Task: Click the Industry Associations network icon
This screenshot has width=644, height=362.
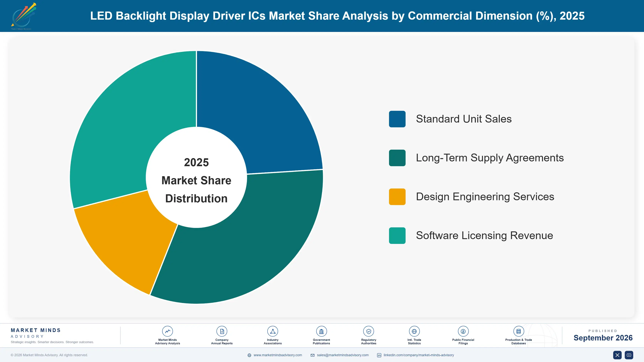Action: click(x=273, y=331)
